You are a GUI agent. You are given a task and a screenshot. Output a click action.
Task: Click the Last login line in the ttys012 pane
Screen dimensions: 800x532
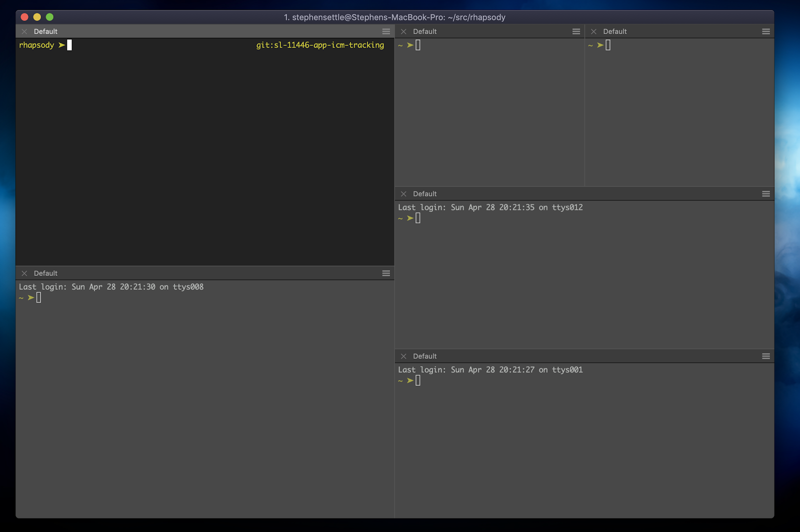click(490, 207)
